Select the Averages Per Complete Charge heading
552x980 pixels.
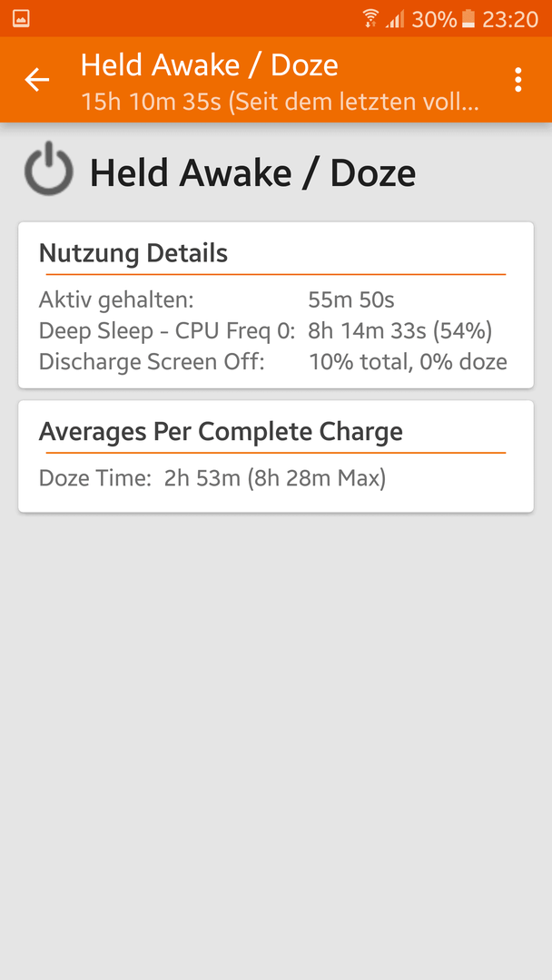(x=221, y=431)
